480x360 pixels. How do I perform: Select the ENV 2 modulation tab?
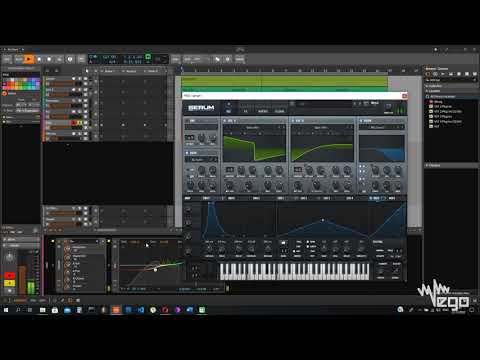point(231,198)
